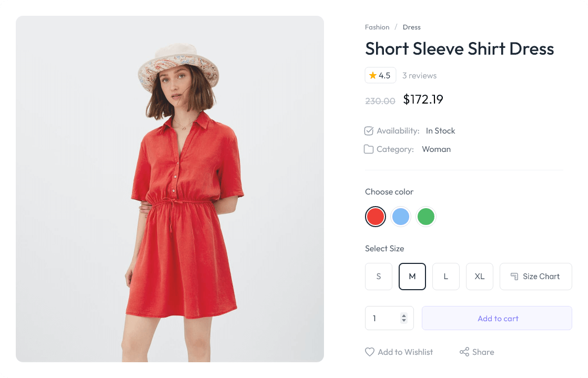Open the Fashion breadcrumb link

coord(377,27)
